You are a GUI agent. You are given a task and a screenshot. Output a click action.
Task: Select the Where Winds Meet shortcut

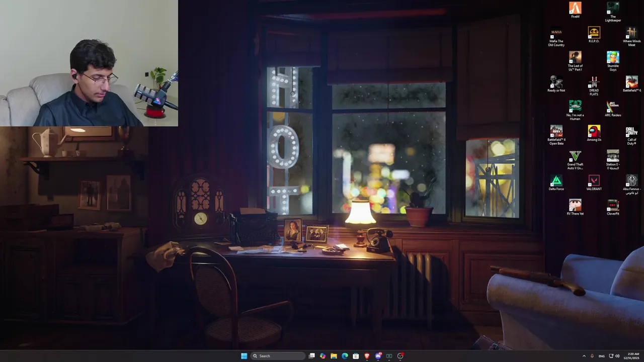click(632, 37)
